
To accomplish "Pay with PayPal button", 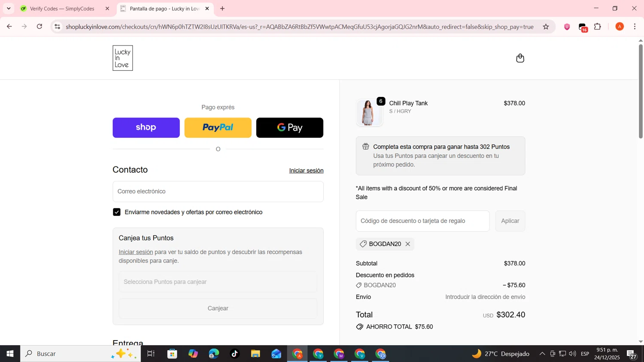I will [x=218, y=127].
